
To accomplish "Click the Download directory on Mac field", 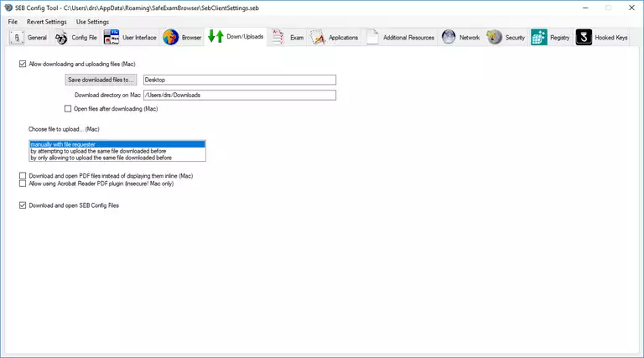I will [x=239, y=95].
